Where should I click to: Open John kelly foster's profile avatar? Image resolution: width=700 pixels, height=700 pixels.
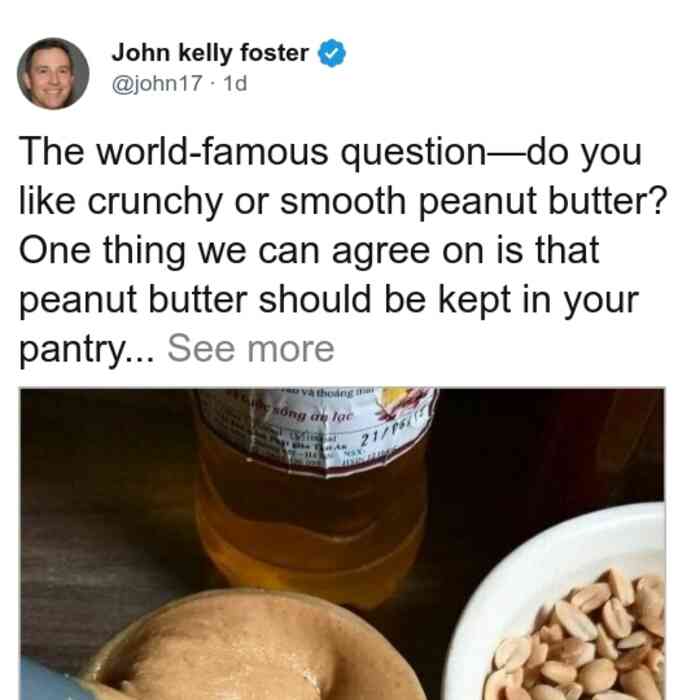(x=53, y=74)
